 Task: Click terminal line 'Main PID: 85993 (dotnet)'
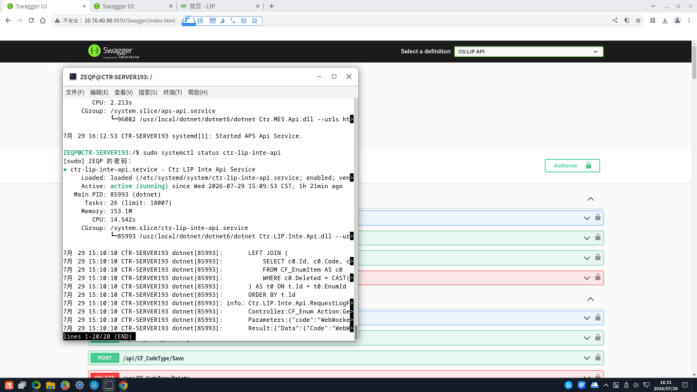click(117, 195)
